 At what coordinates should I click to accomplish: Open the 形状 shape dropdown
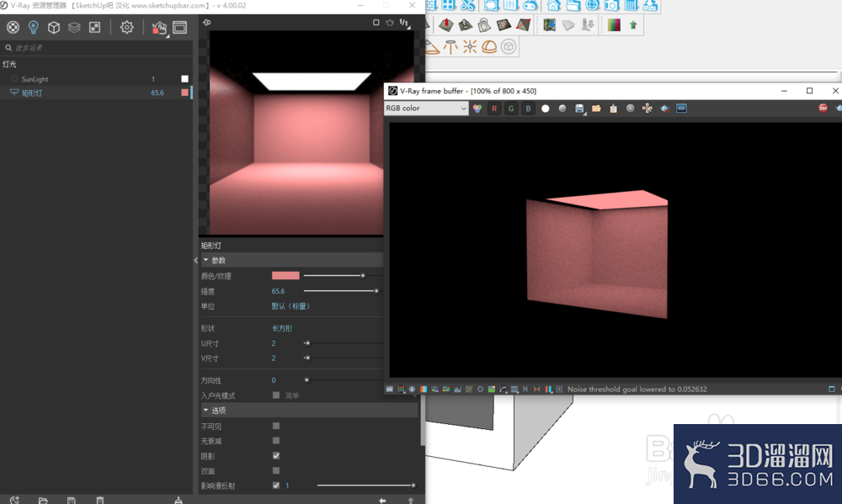(x=282, y=328)
